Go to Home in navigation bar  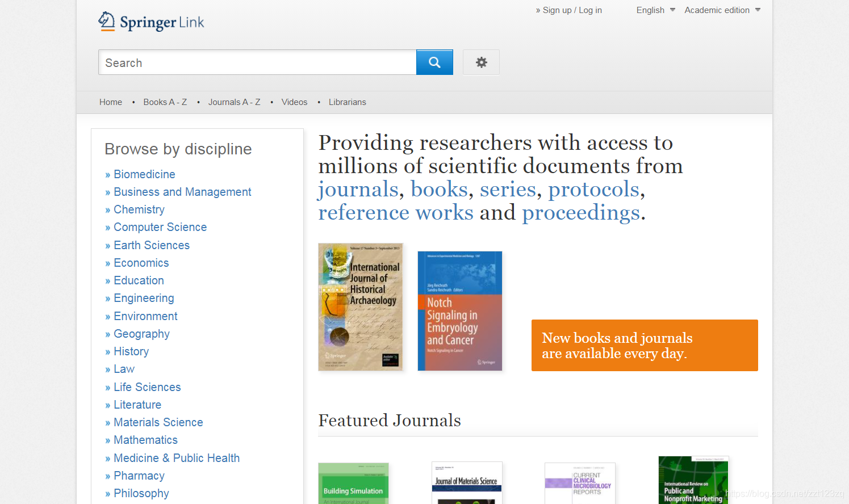tap(111, 102)
